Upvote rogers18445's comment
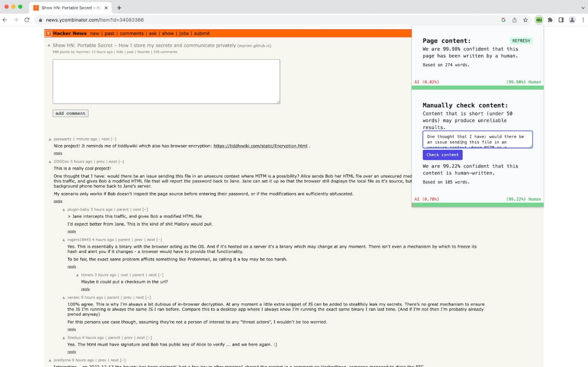 pos(64,240)
